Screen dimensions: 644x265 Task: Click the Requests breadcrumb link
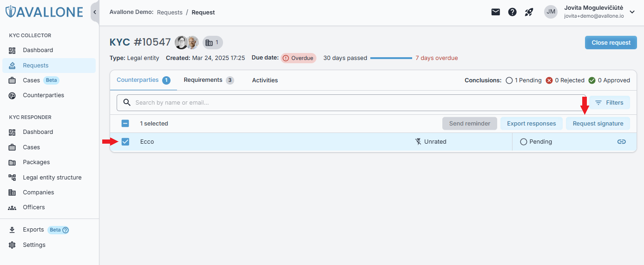170,13
